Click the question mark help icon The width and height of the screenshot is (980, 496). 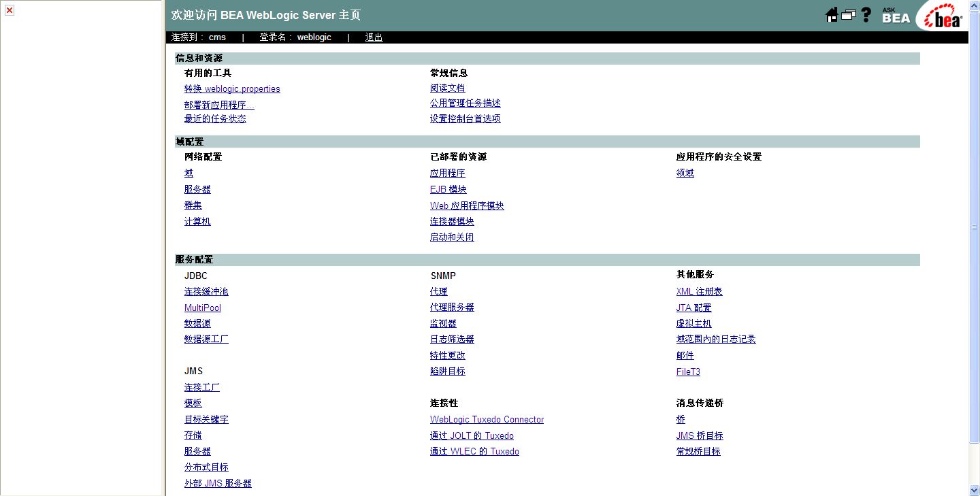point(866,15)
